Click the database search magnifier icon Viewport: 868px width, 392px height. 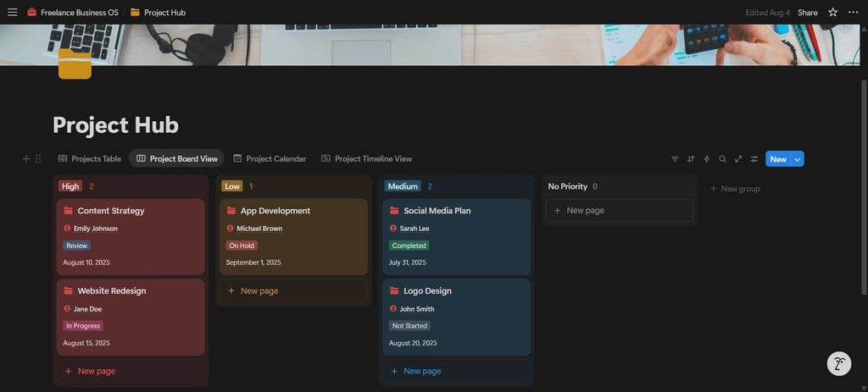[722, 158]
